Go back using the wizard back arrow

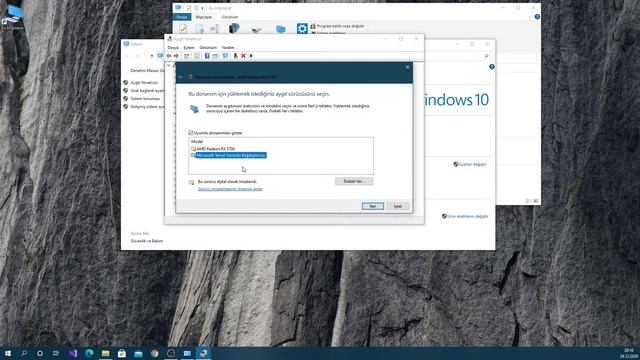(181, 77)
